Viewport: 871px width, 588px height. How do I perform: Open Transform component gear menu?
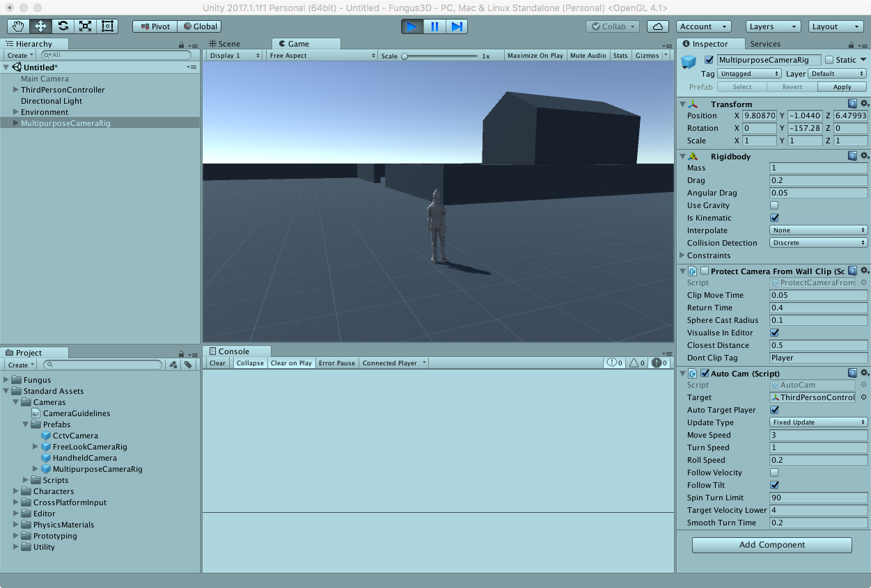(x=864, y=104)
